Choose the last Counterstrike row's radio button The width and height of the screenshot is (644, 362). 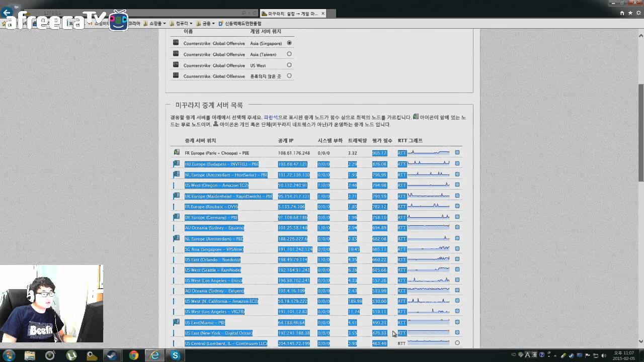(289, 76)
